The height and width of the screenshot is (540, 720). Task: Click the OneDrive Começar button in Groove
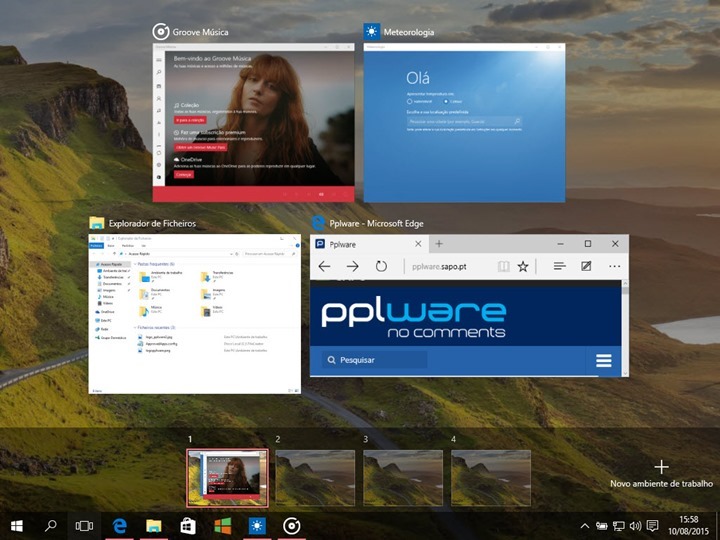coord(184,174)
